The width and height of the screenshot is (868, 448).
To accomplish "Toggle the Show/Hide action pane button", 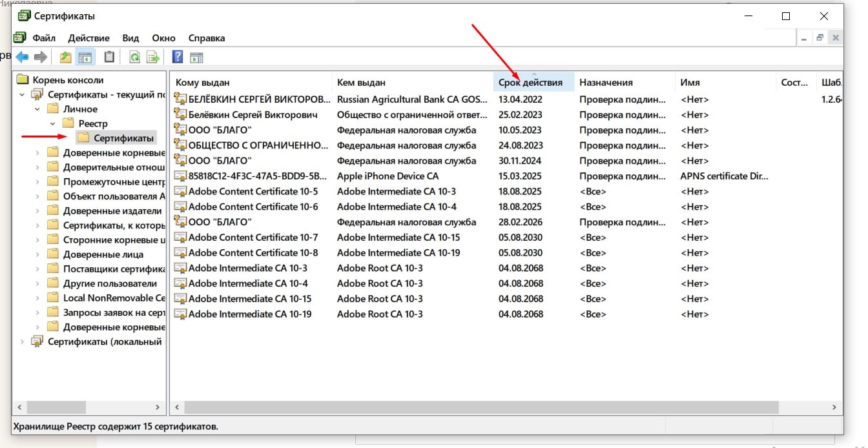I will coord(196,57).
